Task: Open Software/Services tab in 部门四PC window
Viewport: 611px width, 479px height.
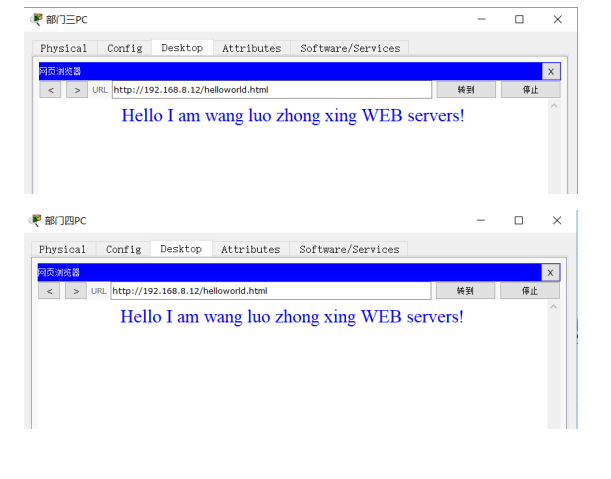Action: pyautogui.click(x=349, y=249)
